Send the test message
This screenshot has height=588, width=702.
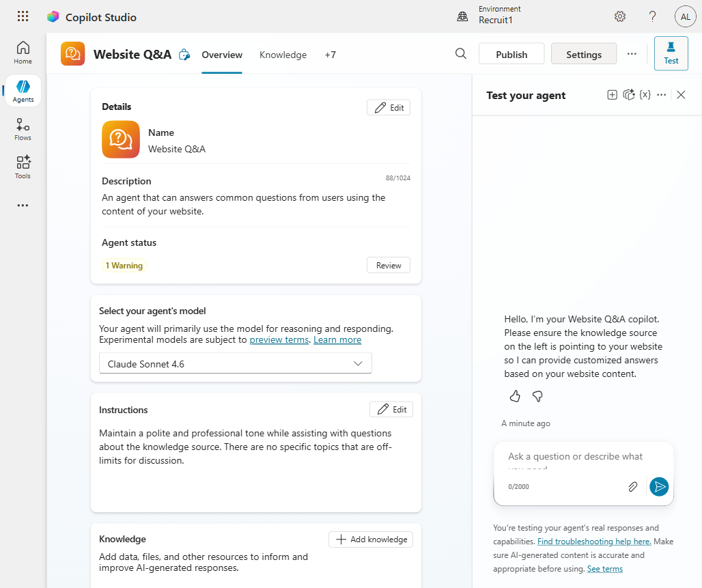(x=659, y=487)
